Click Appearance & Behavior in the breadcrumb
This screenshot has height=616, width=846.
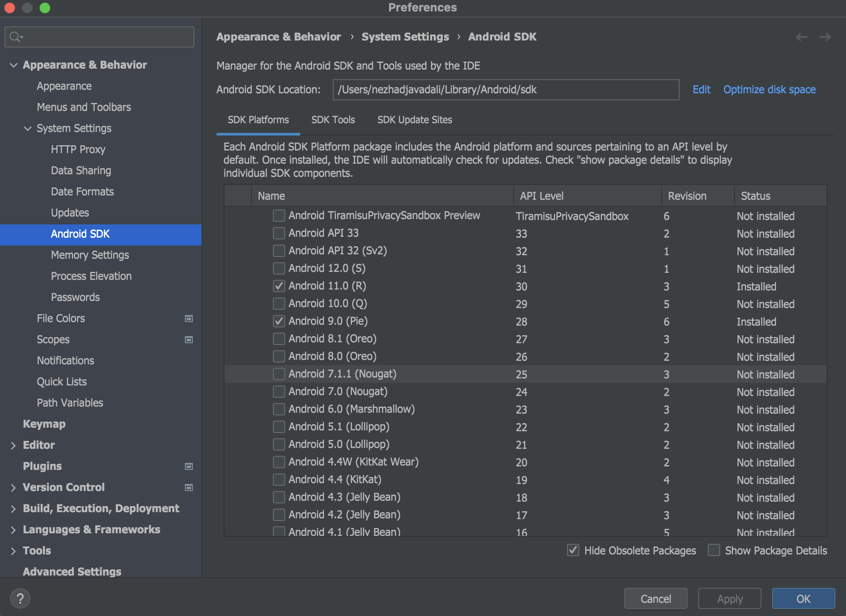tap(279, 37)
